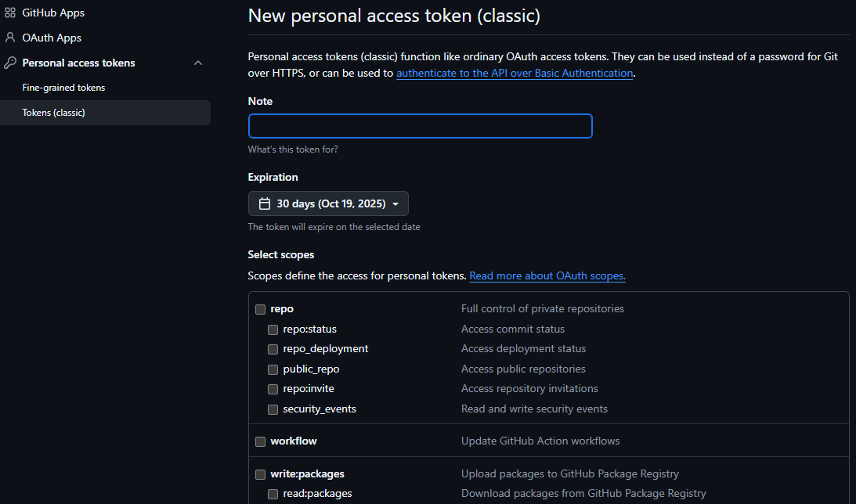The image size is (856, 504).
Task: Click the OAuth Apps person icon
Action: [x=10, y=38]
